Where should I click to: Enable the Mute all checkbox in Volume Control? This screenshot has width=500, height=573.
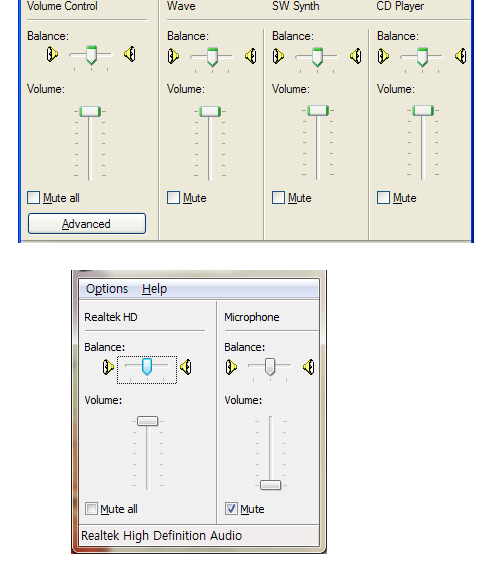pos(34,198)
